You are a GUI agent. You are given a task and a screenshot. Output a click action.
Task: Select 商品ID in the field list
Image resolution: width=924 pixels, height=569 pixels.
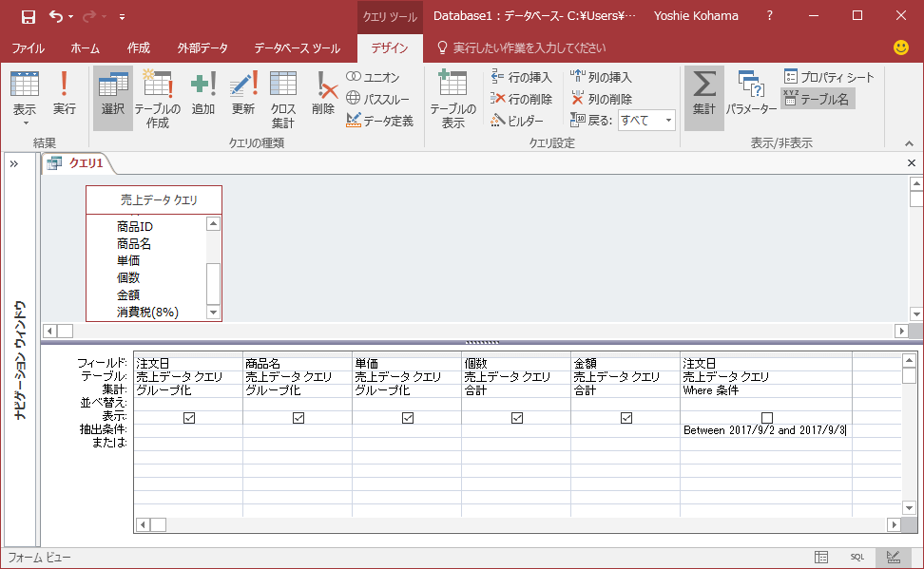(x=135, y=226)
